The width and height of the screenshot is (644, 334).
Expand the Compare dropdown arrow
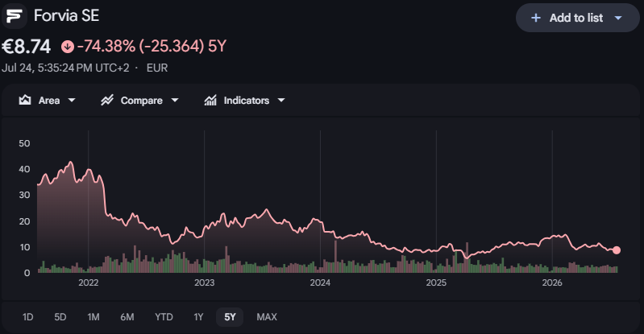coord(175,100)
